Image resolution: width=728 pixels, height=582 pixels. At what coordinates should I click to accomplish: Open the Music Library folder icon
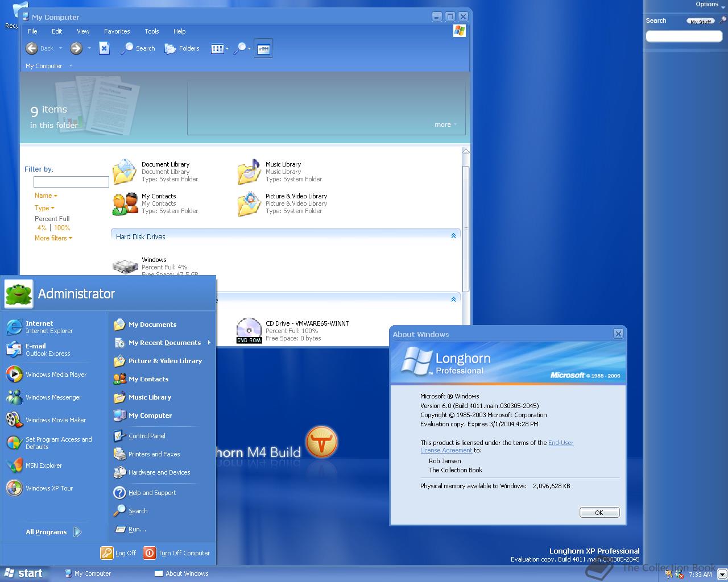click(249, 172)
